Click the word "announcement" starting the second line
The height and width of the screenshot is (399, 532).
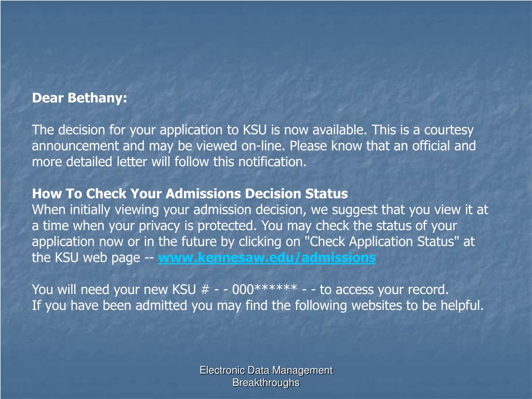75,146
